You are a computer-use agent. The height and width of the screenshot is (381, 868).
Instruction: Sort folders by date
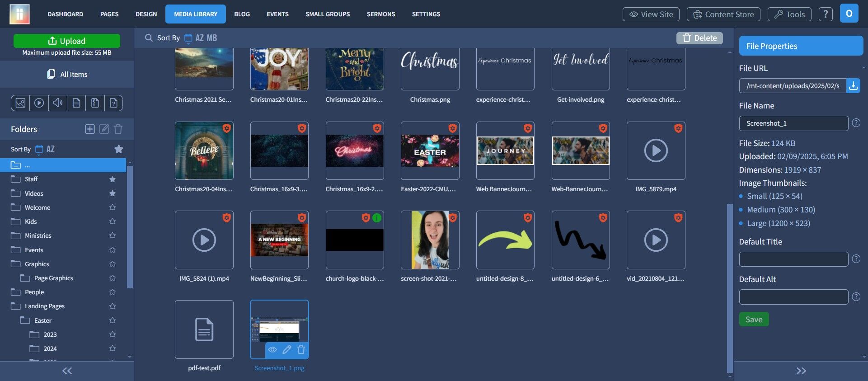point(39,149)
